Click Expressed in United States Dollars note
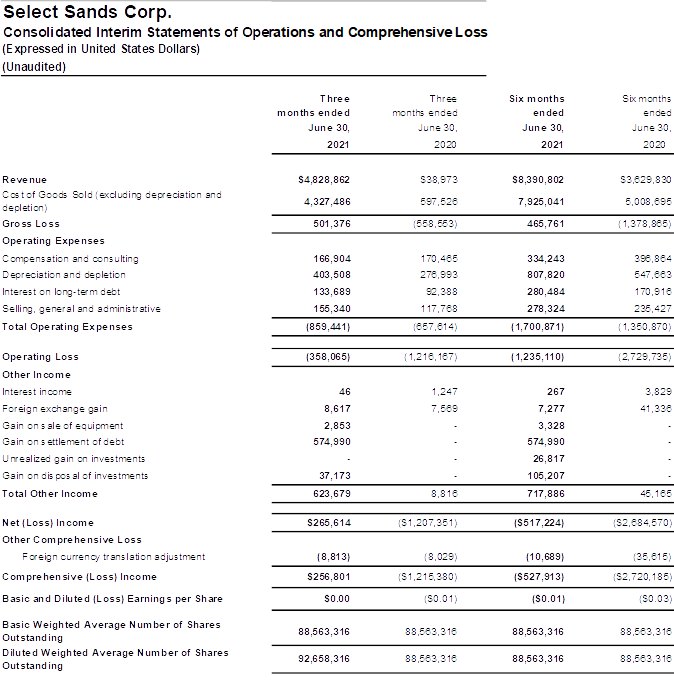 click(x=101, y=49)
